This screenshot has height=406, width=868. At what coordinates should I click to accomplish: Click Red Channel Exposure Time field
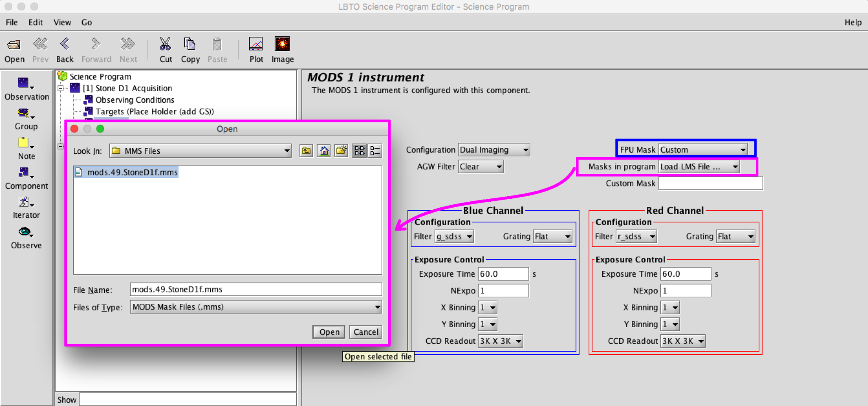click(686, 274)
